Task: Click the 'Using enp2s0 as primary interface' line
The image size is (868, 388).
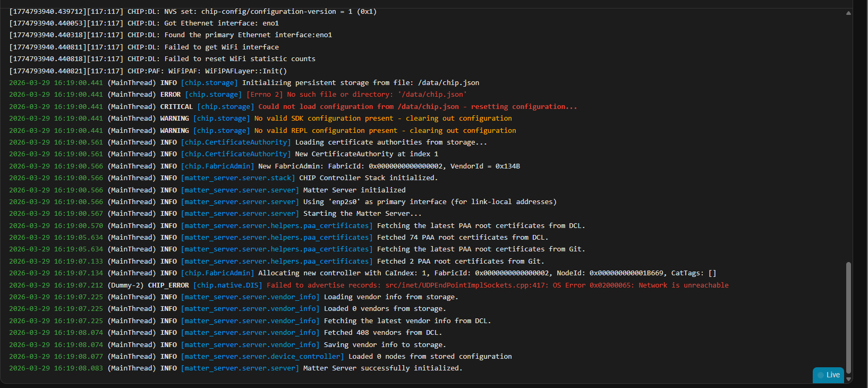Action: 429,202
